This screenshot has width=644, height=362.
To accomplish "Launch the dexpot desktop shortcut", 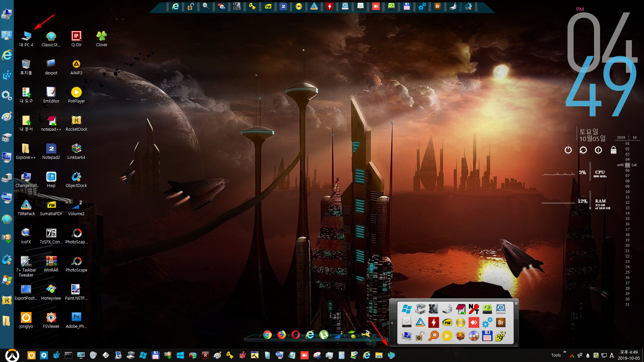I will tap(51, 67).
